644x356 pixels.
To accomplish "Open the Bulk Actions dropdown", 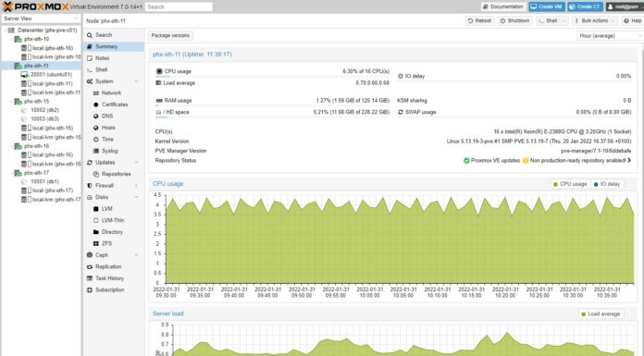I will pos(594,20).
